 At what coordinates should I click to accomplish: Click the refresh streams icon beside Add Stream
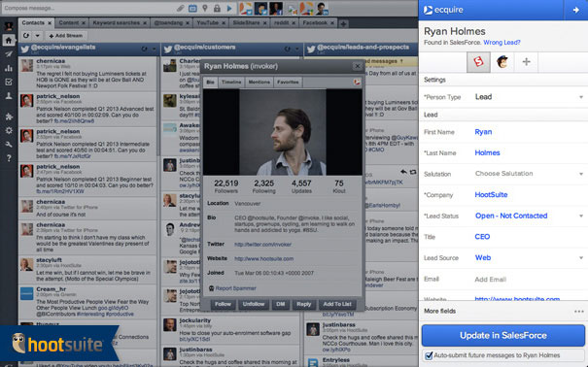26,36
